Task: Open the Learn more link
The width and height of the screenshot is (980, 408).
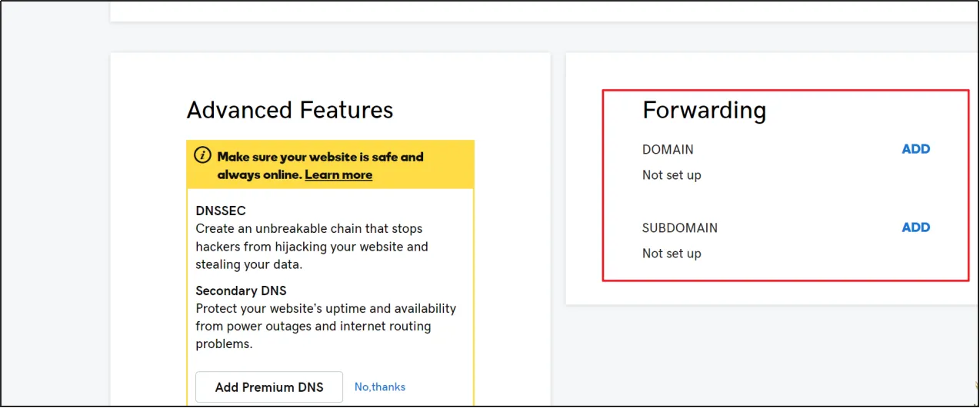Action: coord(338,174)
